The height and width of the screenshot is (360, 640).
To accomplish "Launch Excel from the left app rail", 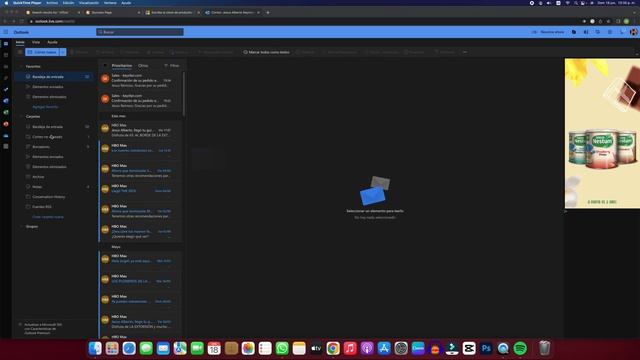I will pos(6,112).
